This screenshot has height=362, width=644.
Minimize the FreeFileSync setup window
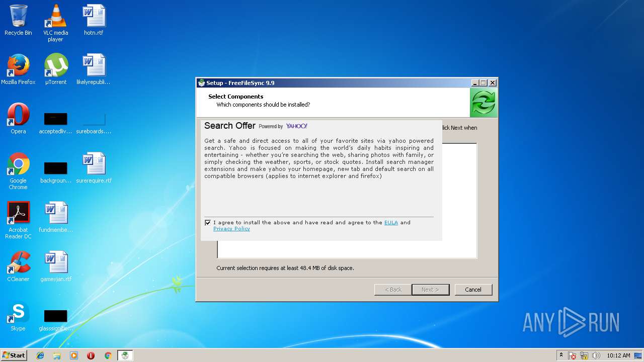click(x=475, y=83)
